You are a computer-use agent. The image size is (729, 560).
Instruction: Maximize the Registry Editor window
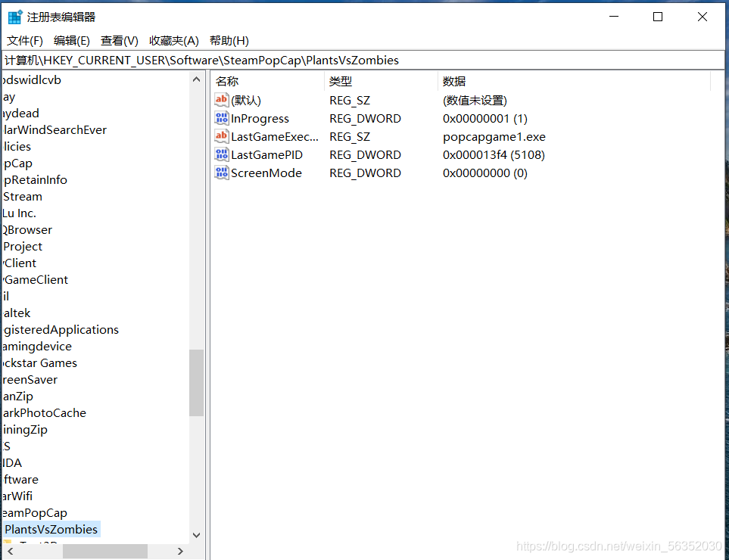[658, 17]
